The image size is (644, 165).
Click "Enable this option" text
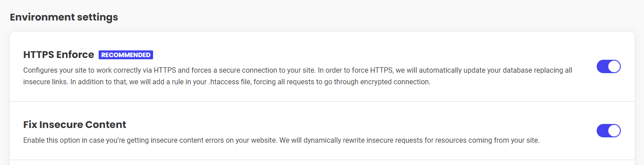pyautogui.click(x=50, y=140)
